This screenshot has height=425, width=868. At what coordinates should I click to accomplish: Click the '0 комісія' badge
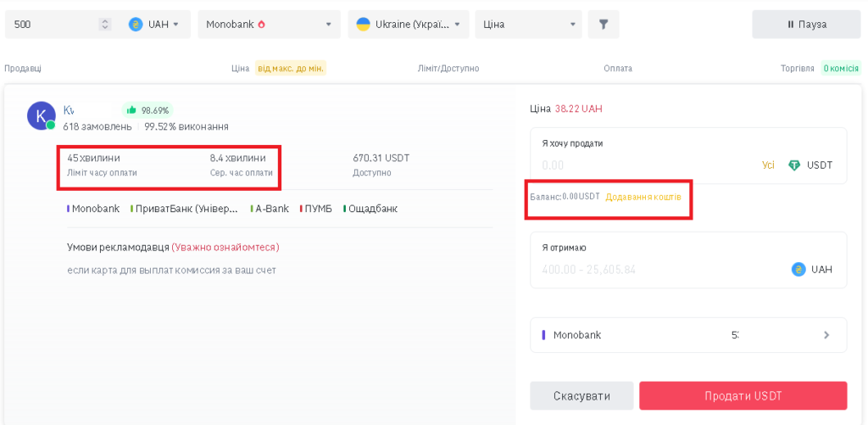(x=840, y=69)
